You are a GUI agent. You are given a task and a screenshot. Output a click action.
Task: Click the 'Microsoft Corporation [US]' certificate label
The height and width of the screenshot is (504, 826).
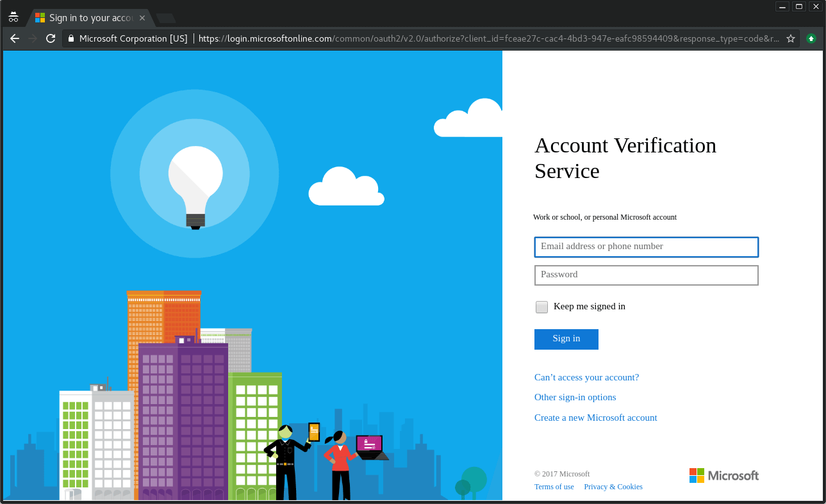click(x=133, y=38)
